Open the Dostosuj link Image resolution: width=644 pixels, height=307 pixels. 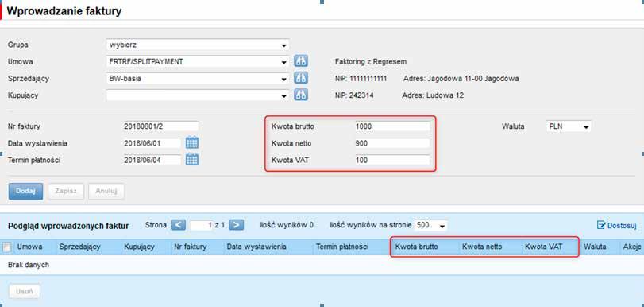coord(622,226)
